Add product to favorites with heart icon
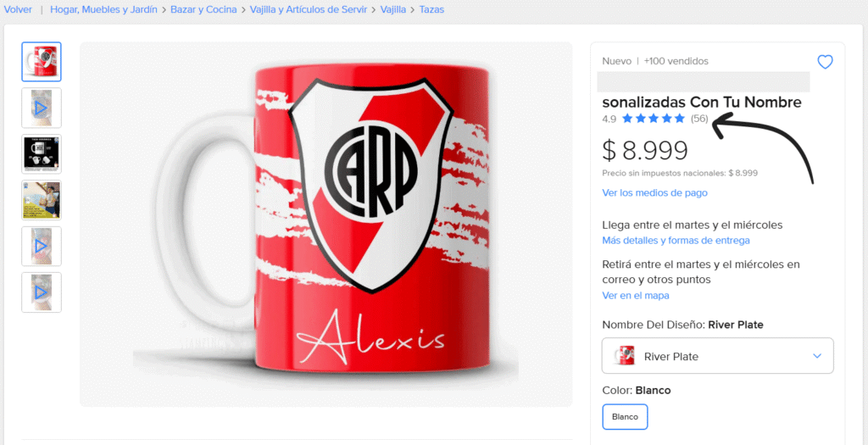 coord(825,62)
